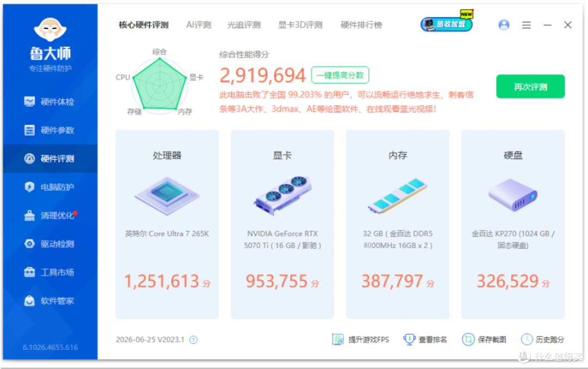Switch to the 硬件排行榜 tab
Image resolution: width=588 pixels, height=369 pixels.
[361, 25]
